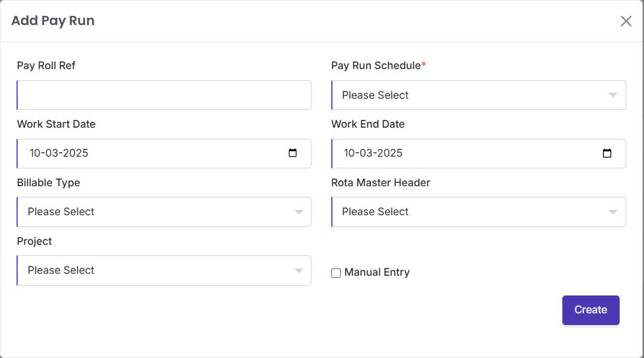The height and width of the screenshot is (358, 644).
Task: Open the Work Start Date calendar picker
Action: click(x=293, y=153)
